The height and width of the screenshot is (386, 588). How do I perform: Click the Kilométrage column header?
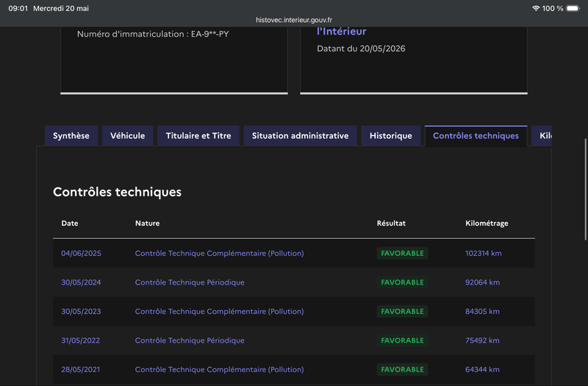(x=487, y=224)
